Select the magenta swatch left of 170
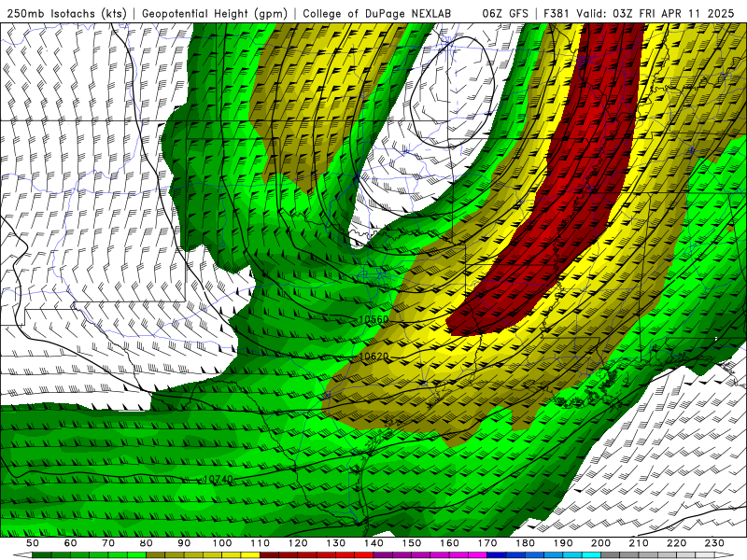747x560 pixels. click(478, 555)
